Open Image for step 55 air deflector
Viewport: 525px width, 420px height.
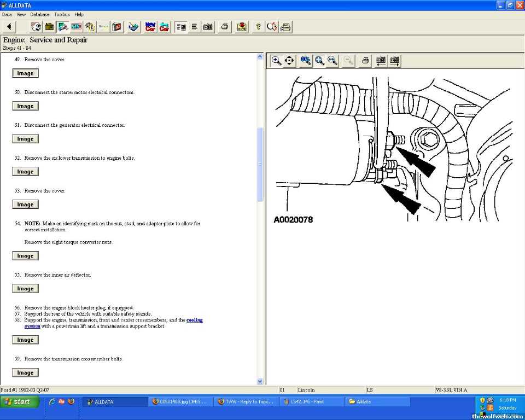(25, 289)
